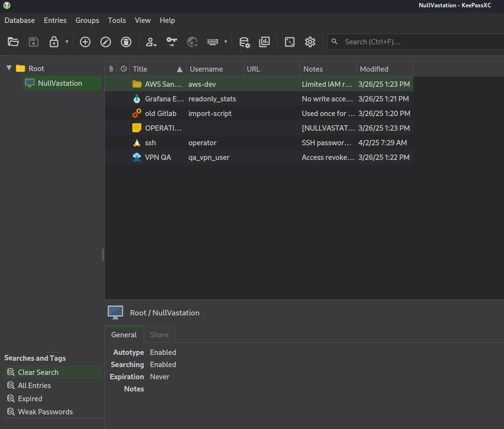Select the NullVastation group in tree
This screenshot has width=504, height=429.
[x=62, y=83]
